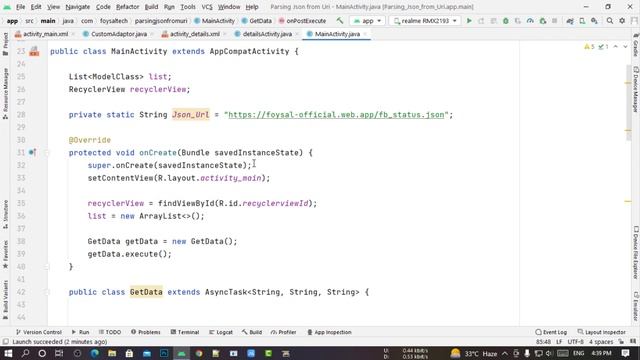The width and height of the screenshot is (640, 360).
Task: Open the Problems tool window
Action: 146,332
